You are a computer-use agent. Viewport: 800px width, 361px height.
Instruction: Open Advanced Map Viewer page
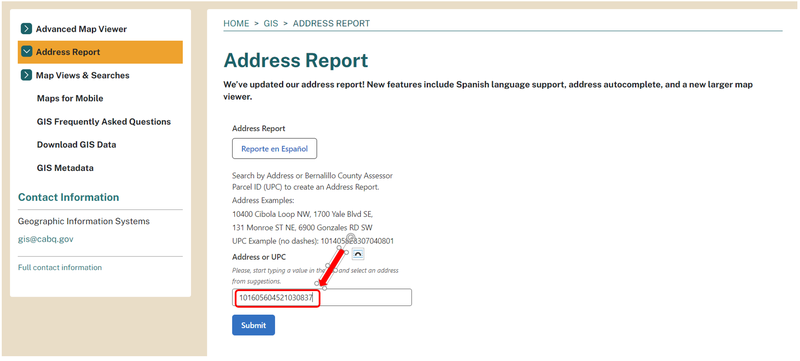click(x=81, y=29)
